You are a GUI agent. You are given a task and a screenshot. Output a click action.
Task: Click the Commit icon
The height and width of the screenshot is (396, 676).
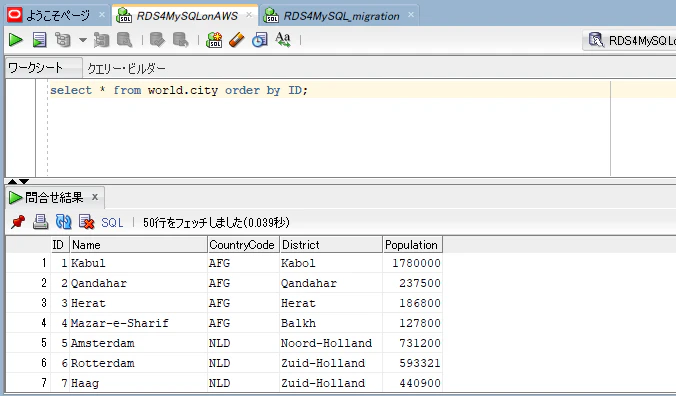pyautogui.click(x=157, y=40)
